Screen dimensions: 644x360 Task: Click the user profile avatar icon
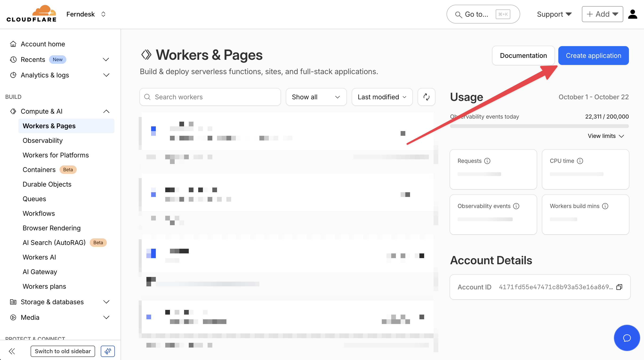click(632, 14)
